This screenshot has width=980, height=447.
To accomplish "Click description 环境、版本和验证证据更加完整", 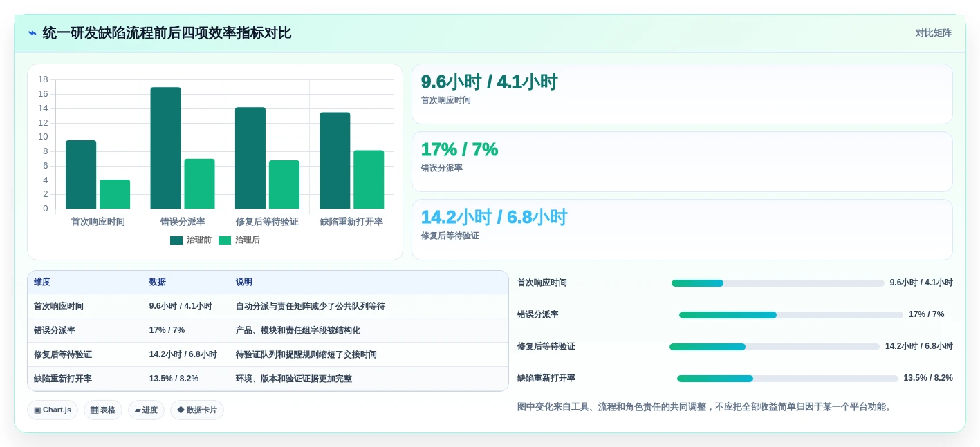I will click(x=294, y=379).
